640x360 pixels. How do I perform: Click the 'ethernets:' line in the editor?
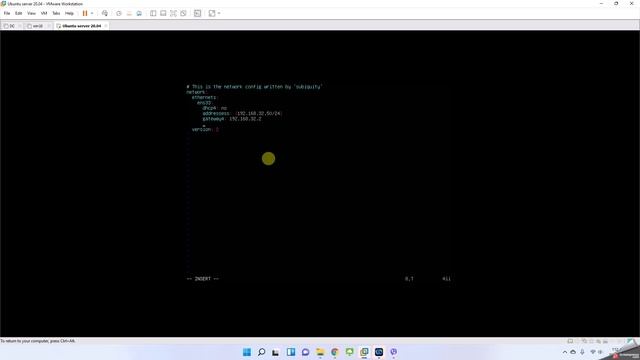click(x=204, y=98)
